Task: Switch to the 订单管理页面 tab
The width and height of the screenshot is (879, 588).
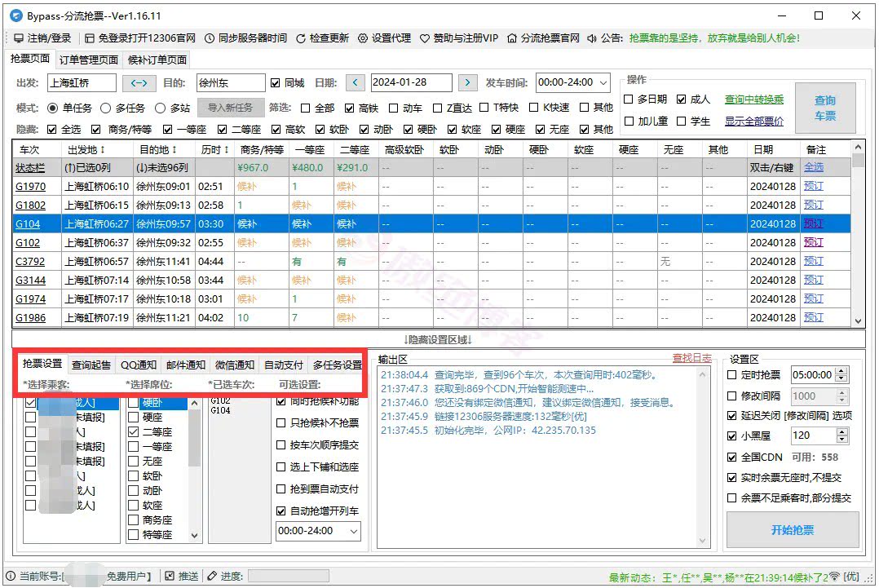Action: 90,59
